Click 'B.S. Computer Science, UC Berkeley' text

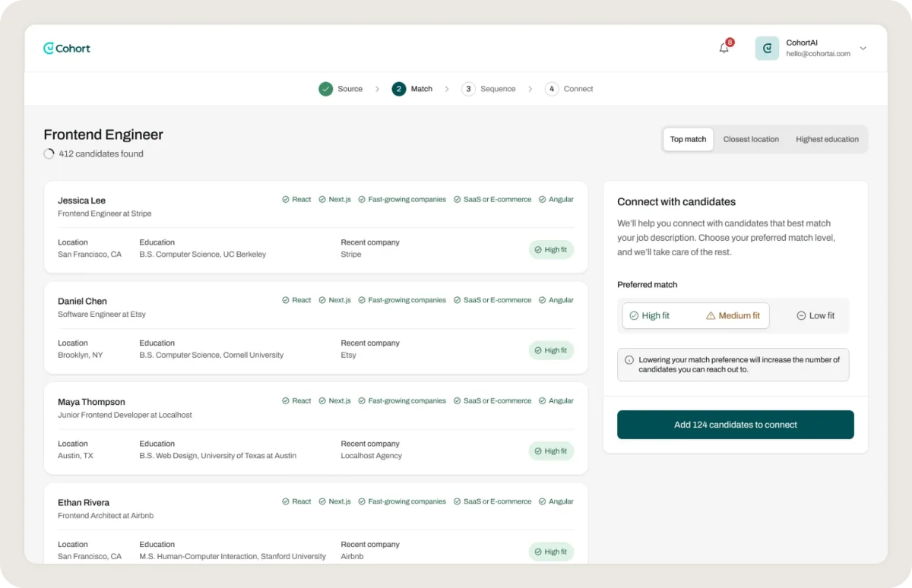coord(203,254)
